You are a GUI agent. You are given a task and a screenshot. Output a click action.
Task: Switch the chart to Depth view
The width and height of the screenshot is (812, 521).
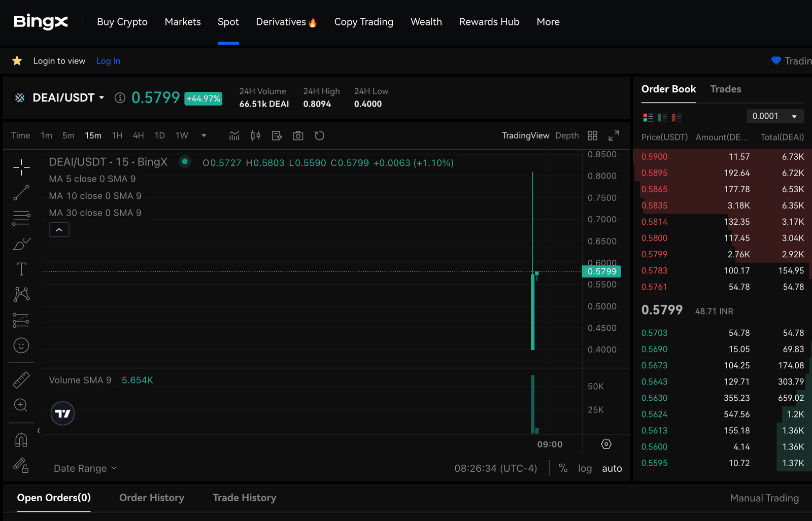[566, 135]
